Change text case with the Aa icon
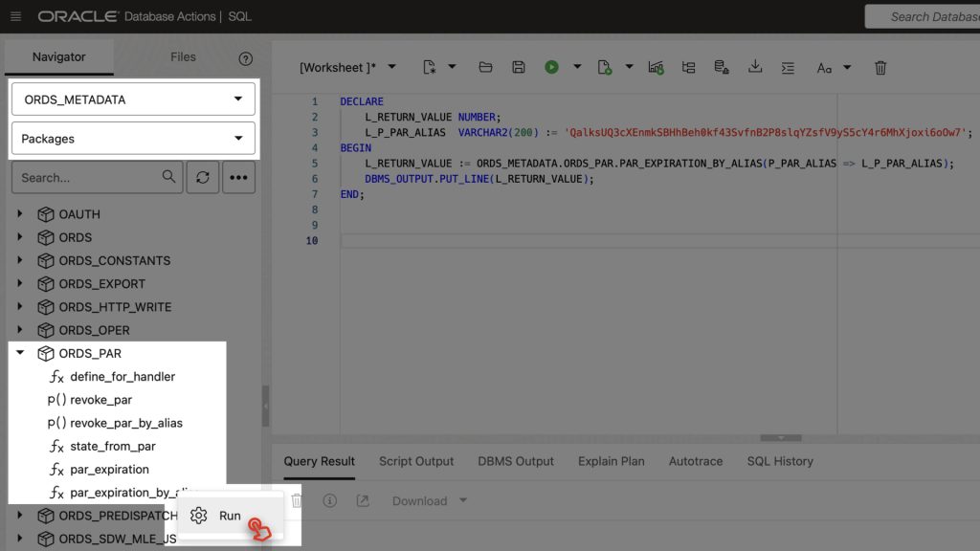 pyautogui.click(x=824, y=68)
